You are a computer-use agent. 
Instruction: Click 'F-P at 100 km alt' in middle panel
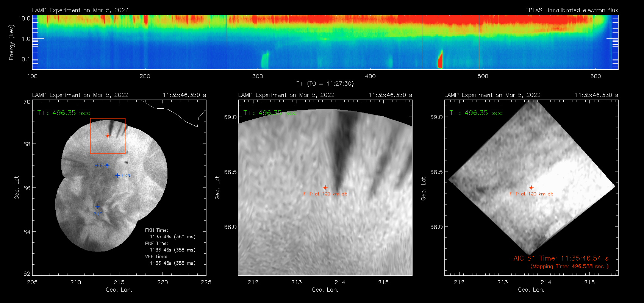tap(325, 194)
